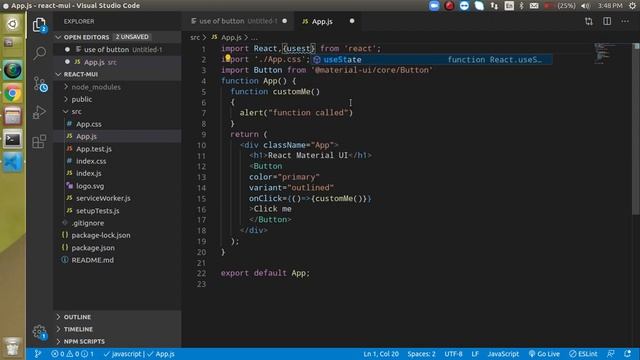Open the Ubuntu dash search icon
Viewport: 640px width, 360px height.
(x=13, y=24)
